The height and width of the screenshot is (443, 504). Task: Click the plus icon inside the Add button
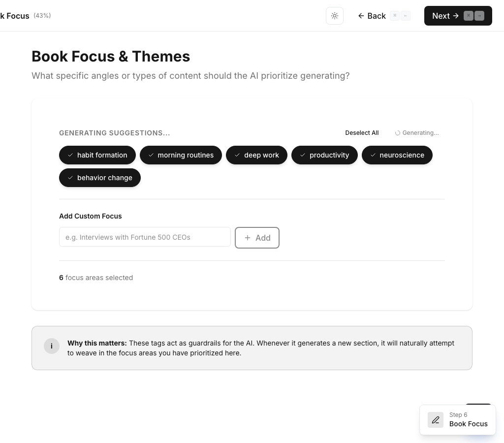(248, 238)
